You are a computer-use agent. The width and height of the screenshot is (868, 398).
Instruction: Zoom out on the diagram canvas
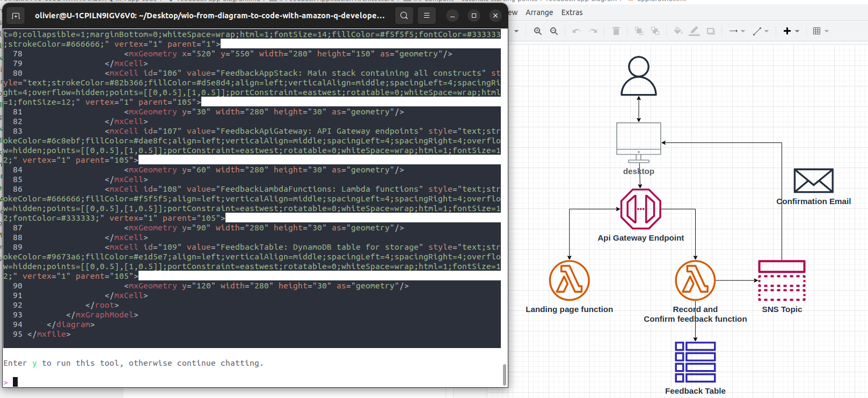click(554, 31)
